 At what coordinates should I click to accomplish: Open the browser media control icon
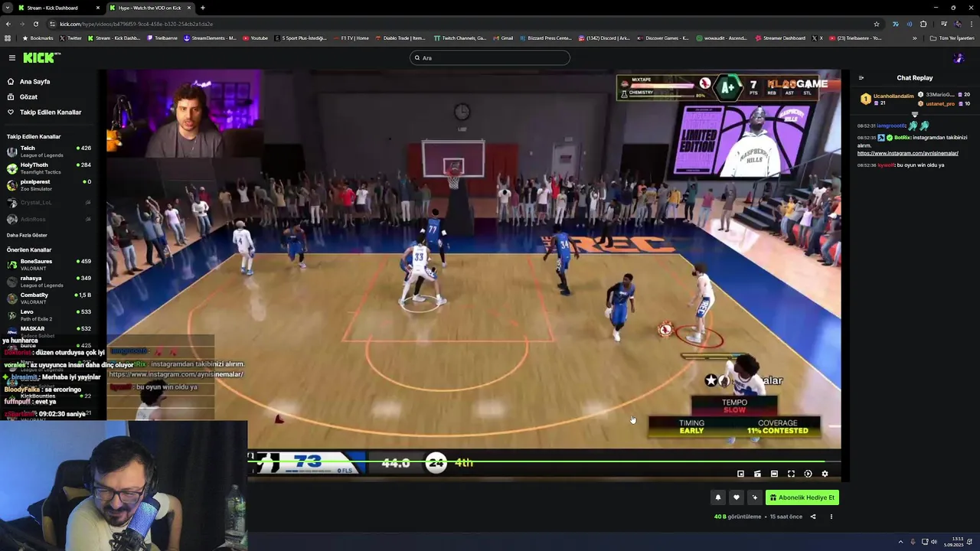[944, 24]
